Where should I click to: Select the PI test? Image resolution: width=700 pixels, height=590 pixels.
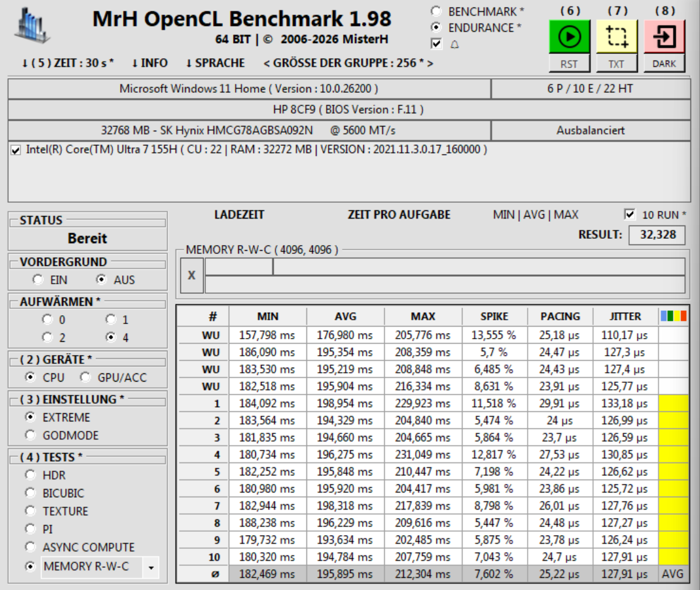pyautogui.click(x=30, y=529)
